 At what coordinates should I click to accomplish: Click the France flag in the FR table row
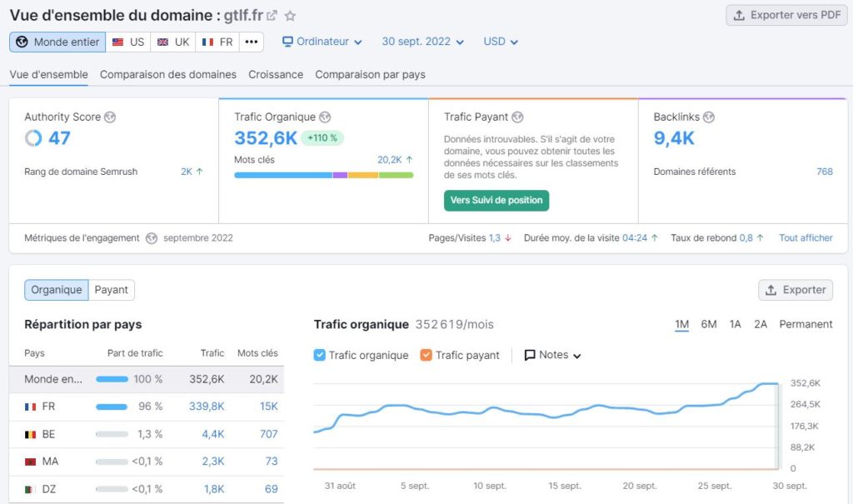pyautogui.click(x=31, y=407)
